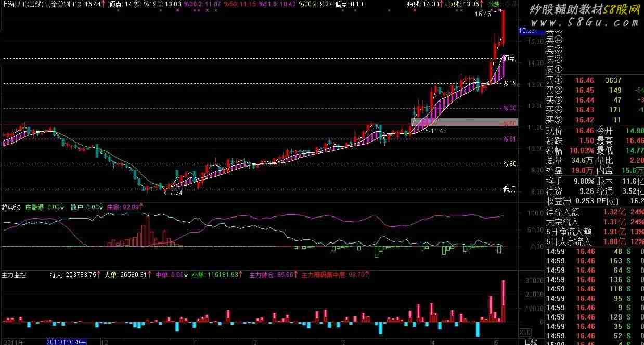
Task: Click the 日线 period label at bottom right
Action: [531, 341]
